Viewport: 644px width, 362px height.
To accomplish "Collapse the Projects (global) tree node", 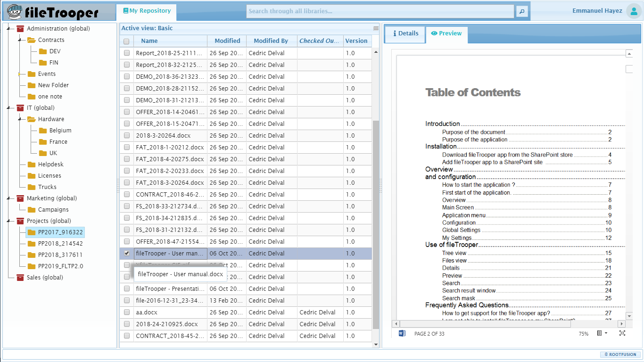I will (9, 221).
